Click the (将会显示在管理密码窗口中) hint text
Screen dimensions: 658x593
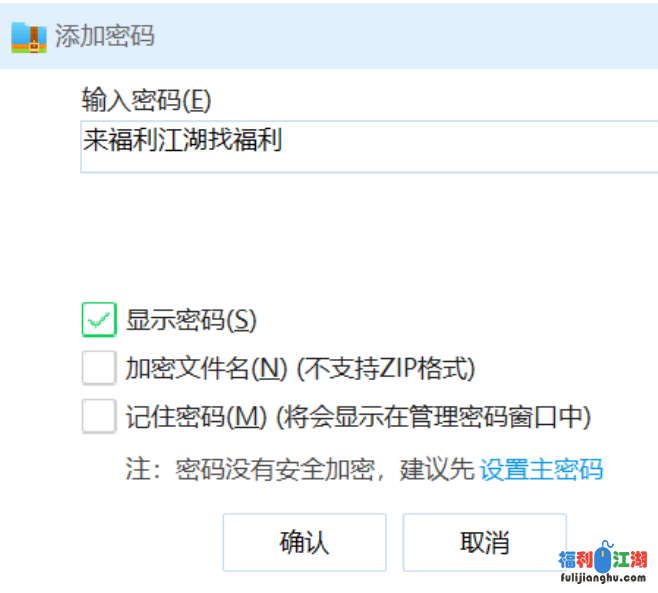433,416
